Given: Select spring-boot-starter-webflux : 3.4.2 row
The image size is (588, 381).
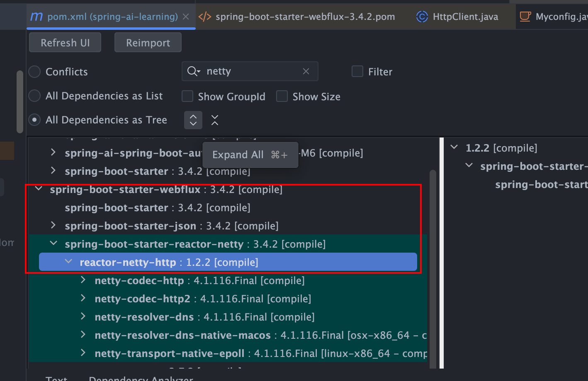Looking at the screenshot, I should pos(166,189).
